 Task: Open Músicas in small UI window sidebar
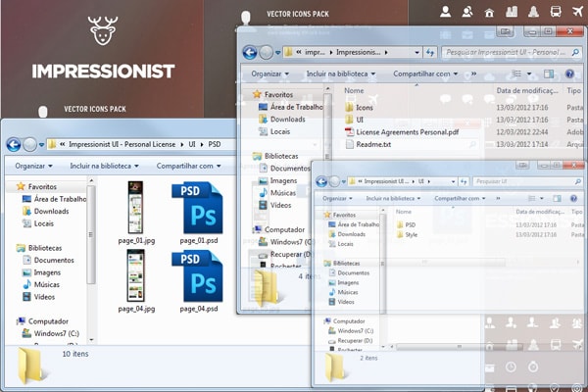[344, 292]
